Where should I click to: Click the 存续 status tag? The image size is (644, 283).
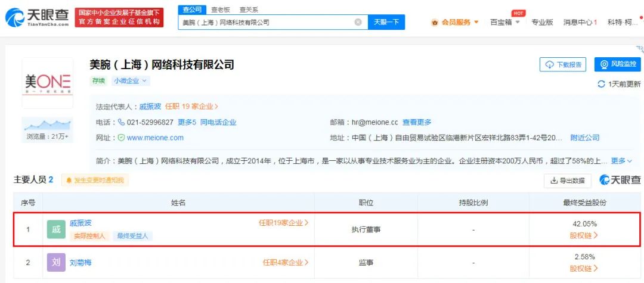(x=98, y=81)
